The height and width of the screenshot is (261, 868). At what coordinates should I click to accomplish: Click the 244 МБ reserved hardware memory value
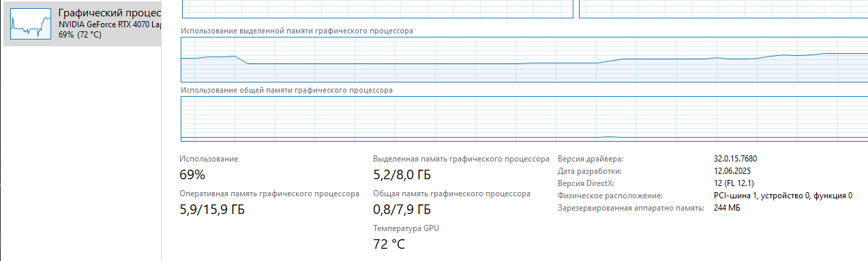[727, 208]
